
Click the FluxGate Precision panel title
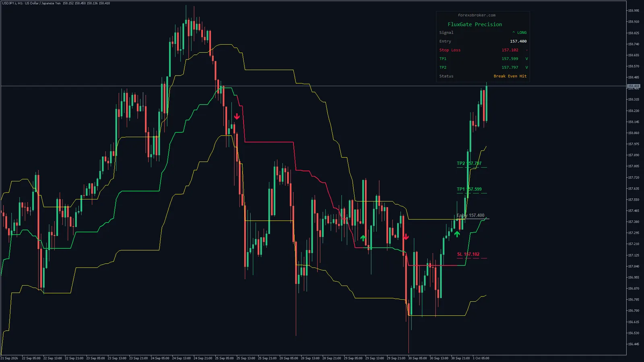[x=475, y=25]
